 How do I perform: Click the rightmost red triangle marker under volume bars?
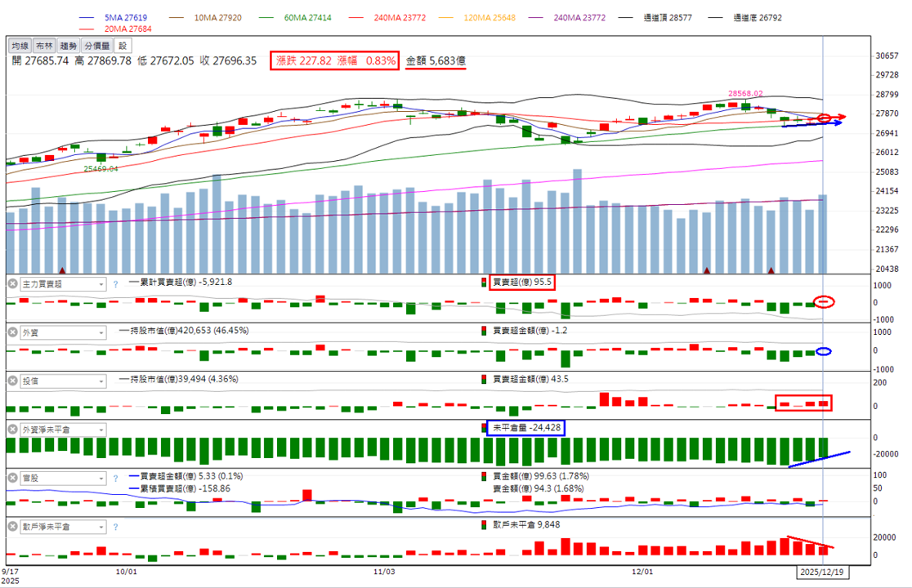click(x=771, y=270)
